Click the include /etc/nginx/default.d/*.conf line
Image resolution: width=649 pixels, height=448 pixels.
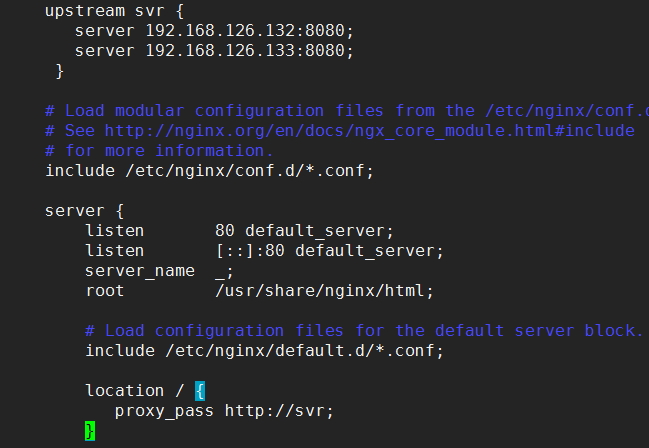pos(264,351)
